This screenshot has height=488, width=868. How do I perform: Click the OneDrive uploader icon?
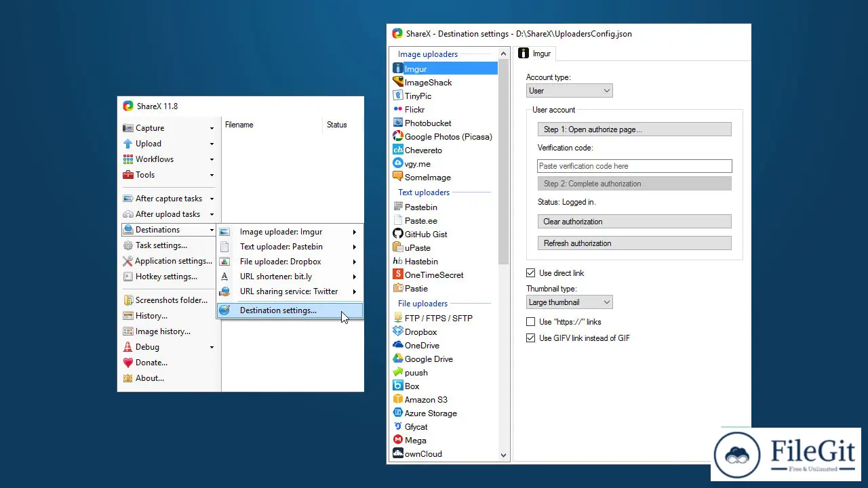398,345
